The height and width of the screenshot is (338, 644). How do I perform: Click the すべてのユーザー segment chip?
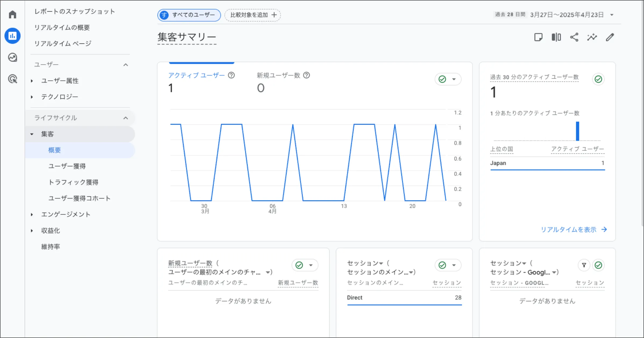coord(189,15)
